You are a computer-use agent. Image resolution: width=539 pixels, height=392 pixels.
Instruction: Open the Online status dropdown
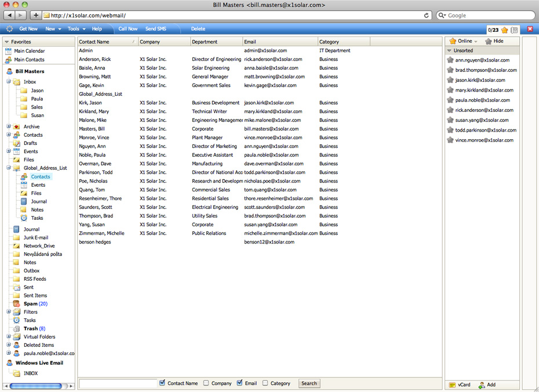[464, 41]
